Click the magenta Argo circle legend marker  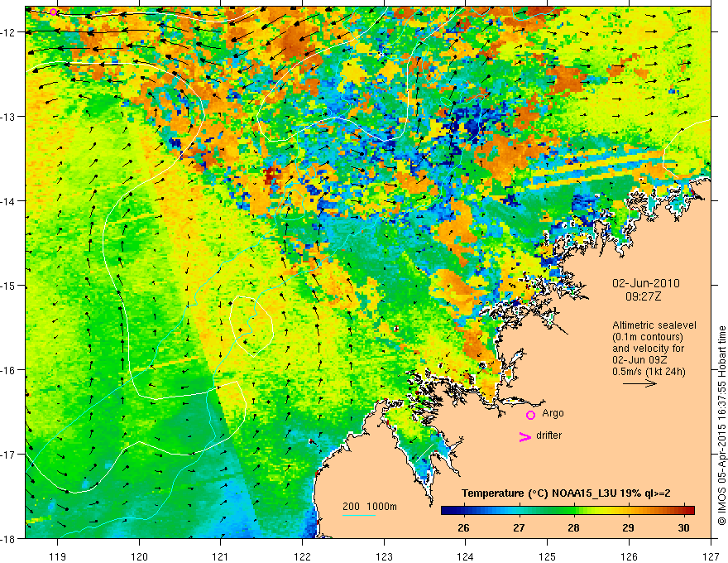click(530, 415)
